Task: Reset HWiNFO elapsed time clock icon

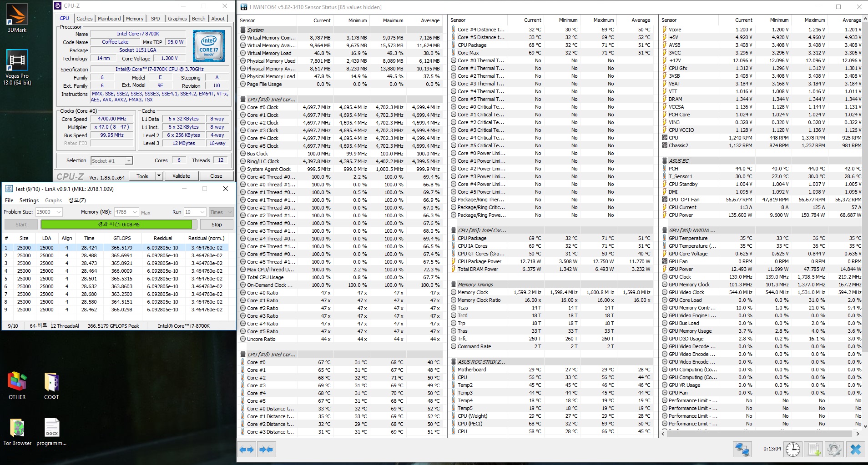Action: pyautogui.click(x=793, y=450)
